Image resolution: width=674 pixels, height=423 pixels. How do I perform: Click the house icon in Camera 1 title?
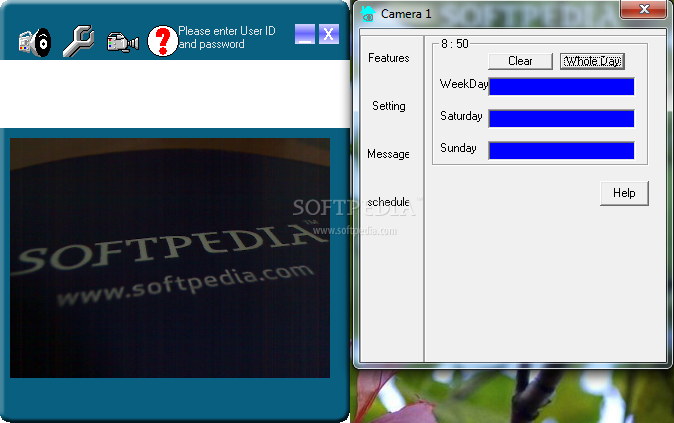368,14
